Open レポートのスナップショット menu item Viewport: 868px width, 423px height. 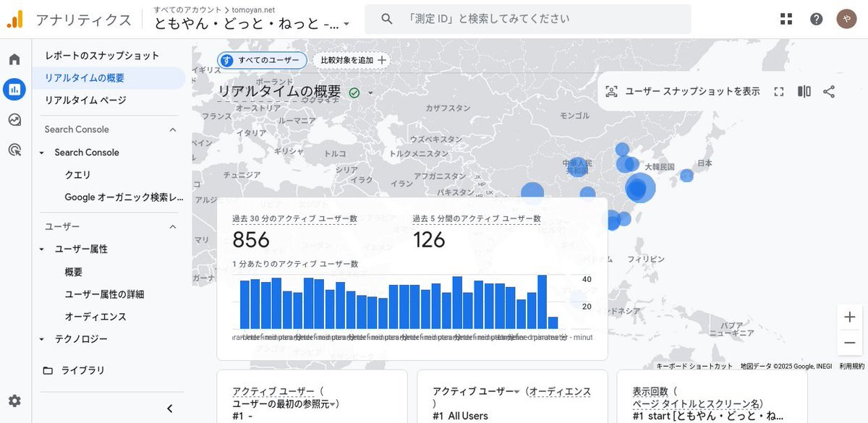click(x=102, y=56)
